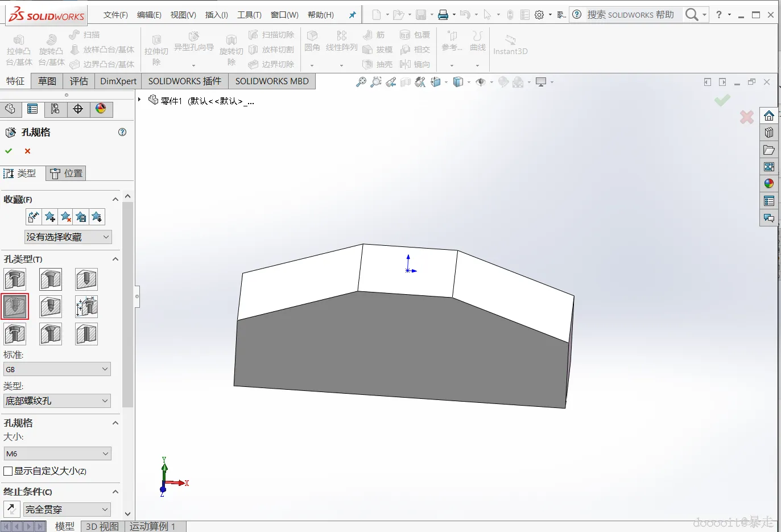Click the add favorite star icon
Viewport: 781px width, 532px height.
coord(50,217)
